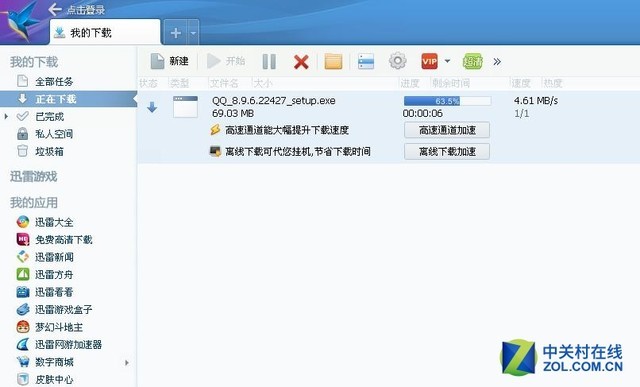Viewport: 640px width, 387px height.
Task: Open 私人空间 in the sidebar
Action: point(54,134)
